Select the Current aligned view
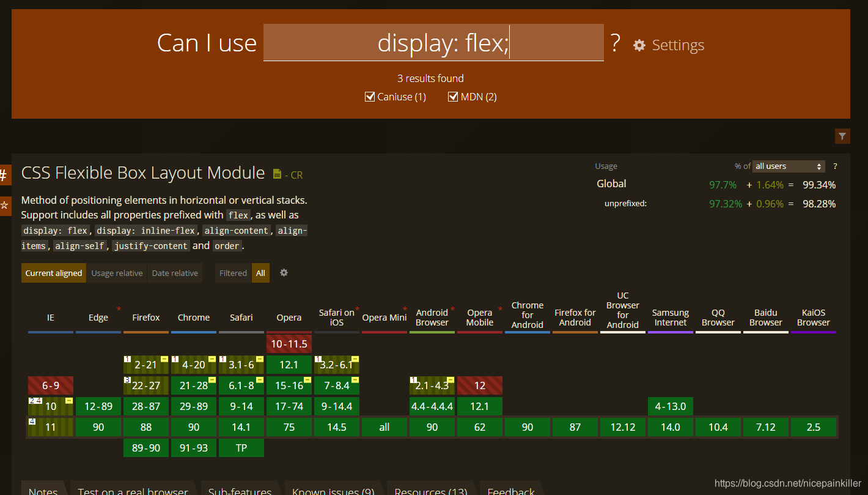This screenshot has width=868, height=495. [x=54, y=273]
